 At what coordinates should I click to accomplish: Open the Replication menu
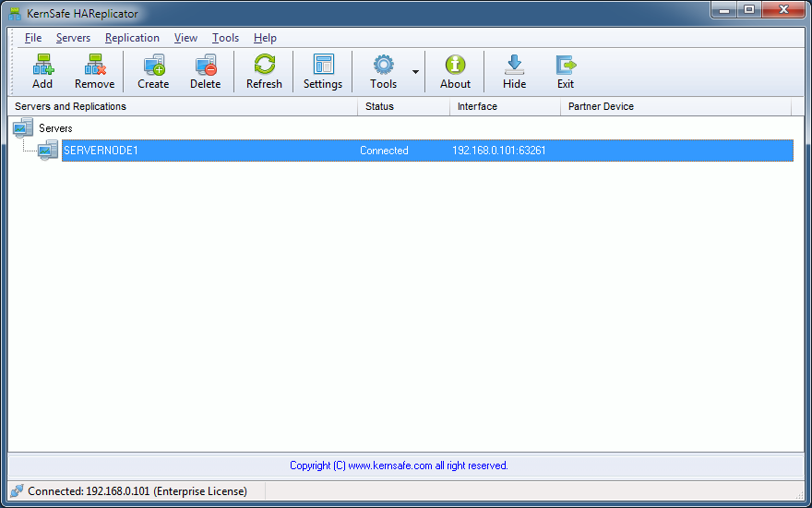[132, 38]
